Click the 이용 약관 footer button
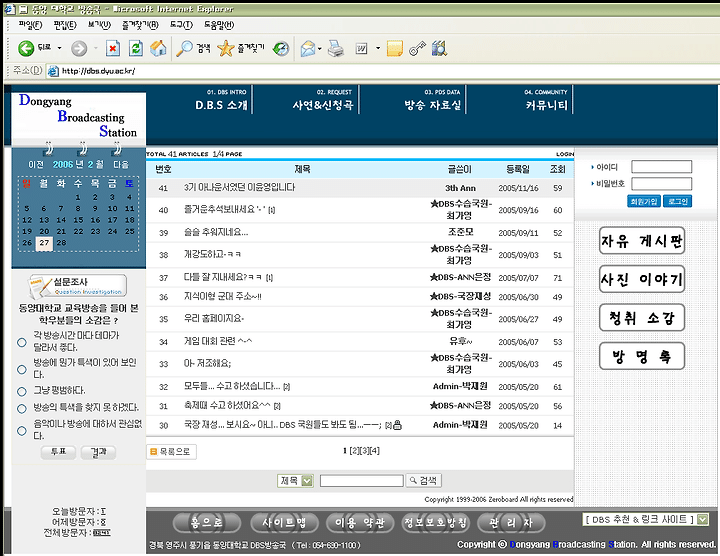720x556 pixels. point(360,522)
